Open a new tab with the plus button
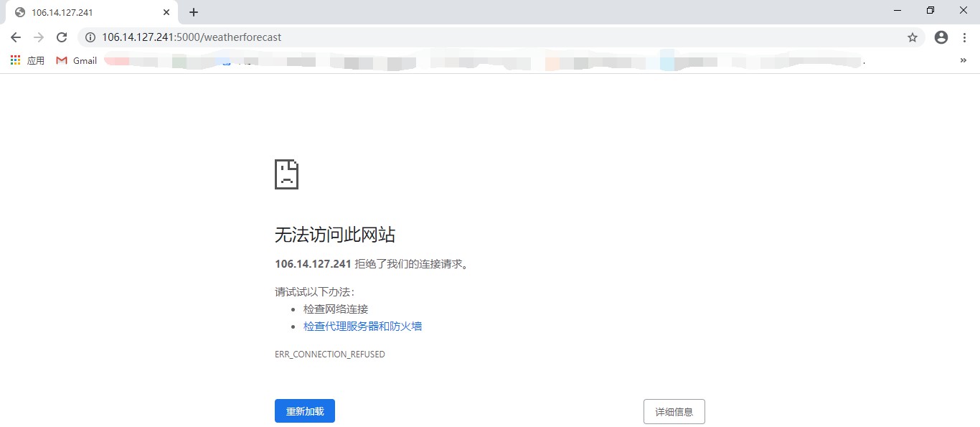 (194, 12)
